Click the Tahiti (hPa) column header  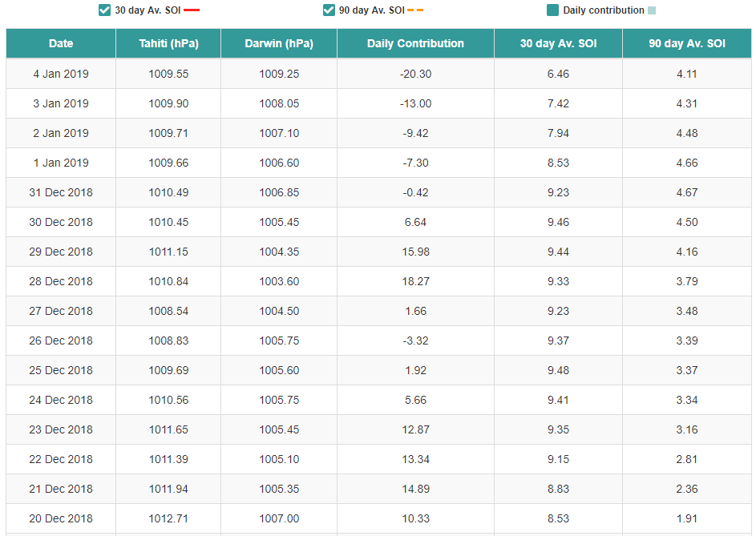(x=168, y=43)
